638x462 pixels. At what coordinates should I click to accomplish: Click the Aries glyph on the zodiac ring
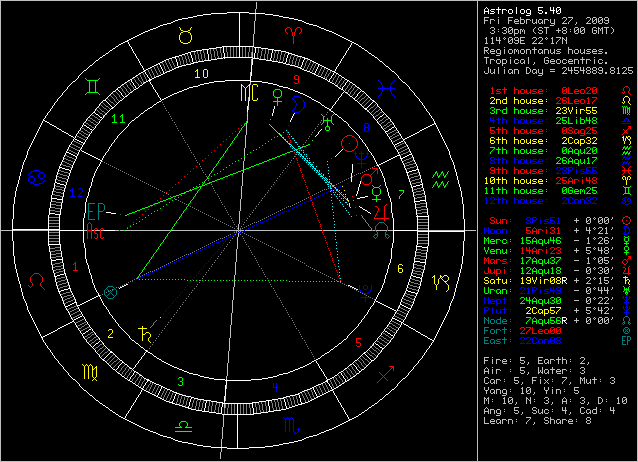(x=293, y=33)
